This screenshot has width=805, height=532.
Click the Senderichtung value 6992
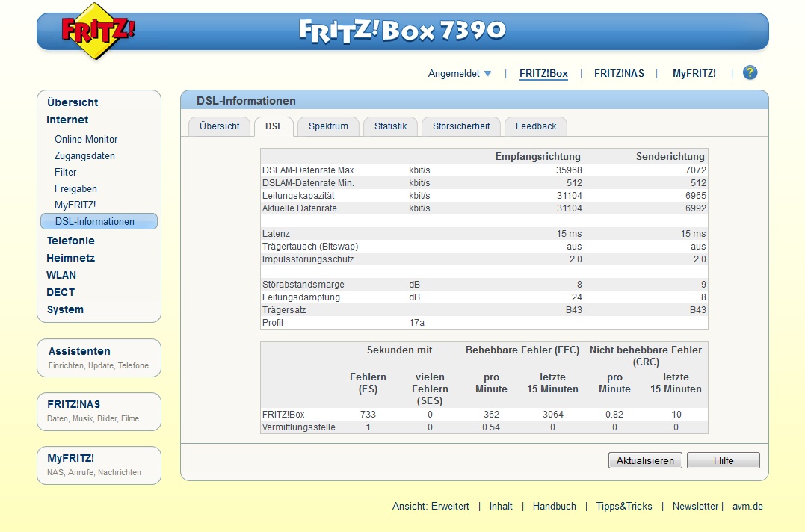(696, 208)
